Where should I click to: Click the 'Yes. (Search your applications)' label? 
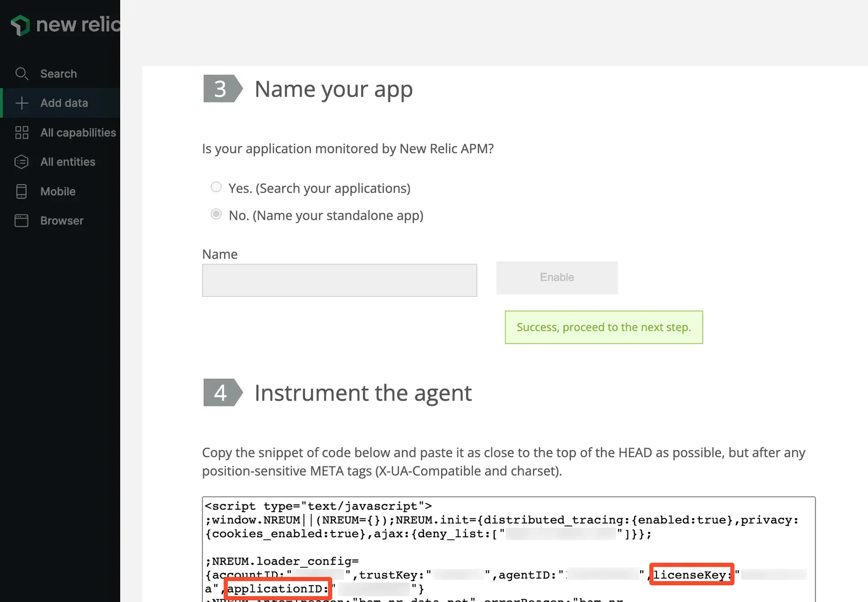point(320,189)
